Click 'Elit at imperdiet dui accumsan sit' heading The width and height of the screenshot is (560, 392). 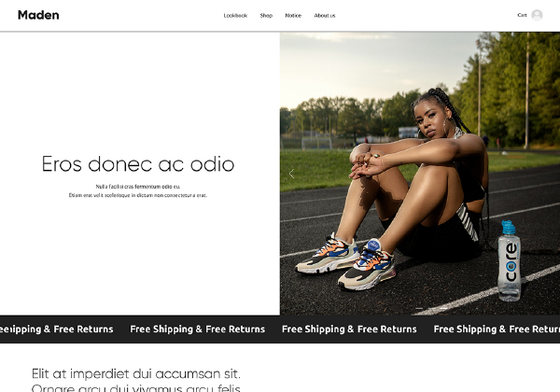[136, 373]
